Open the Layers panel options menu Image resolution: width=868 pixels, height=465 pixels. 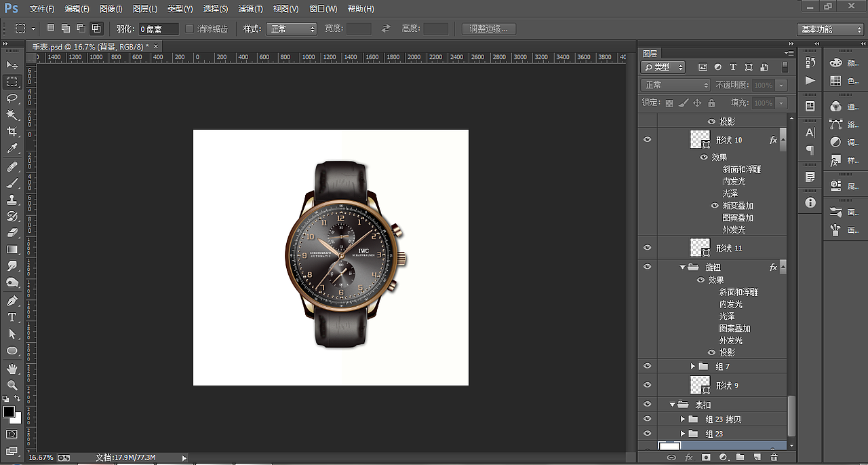pyautogui.click(x=789, y=53)
